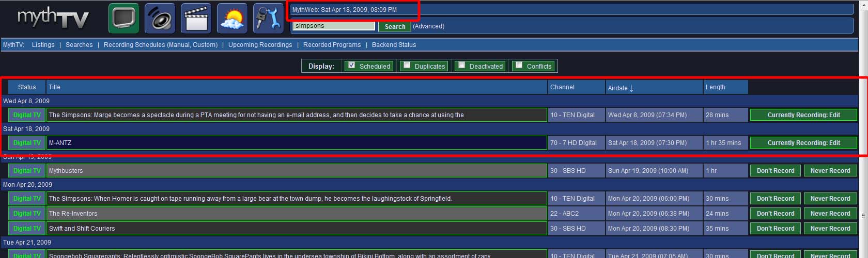This screenshot has width=868, height=258.
Task: Click the MythWeb date and time header
Action: coord(345,10)
